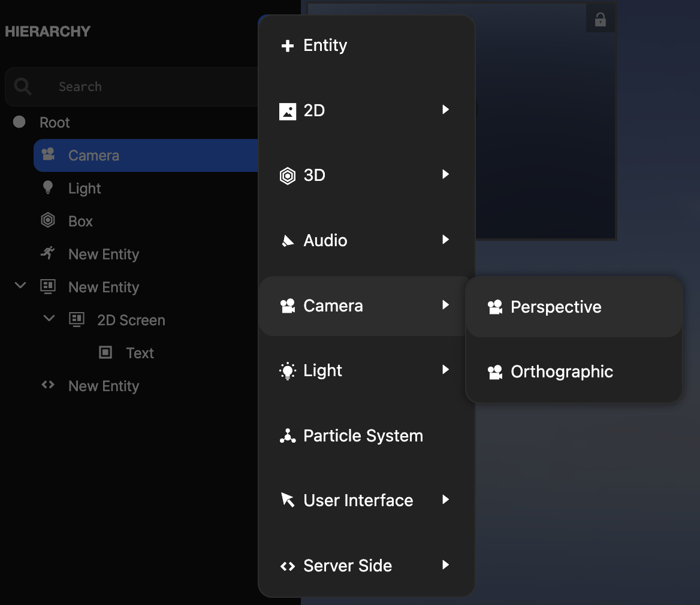Expand the 3D submenu arrow

(445, 174)
